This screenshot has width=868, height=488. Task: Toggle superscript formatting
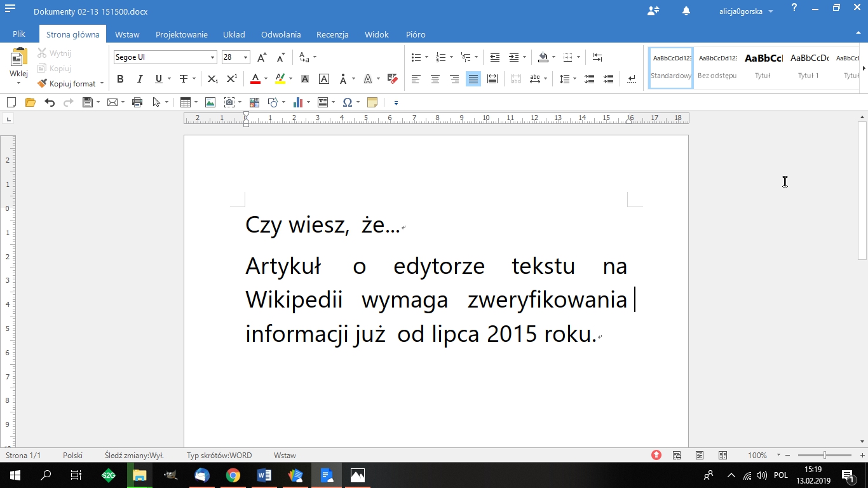click(232, 79)
